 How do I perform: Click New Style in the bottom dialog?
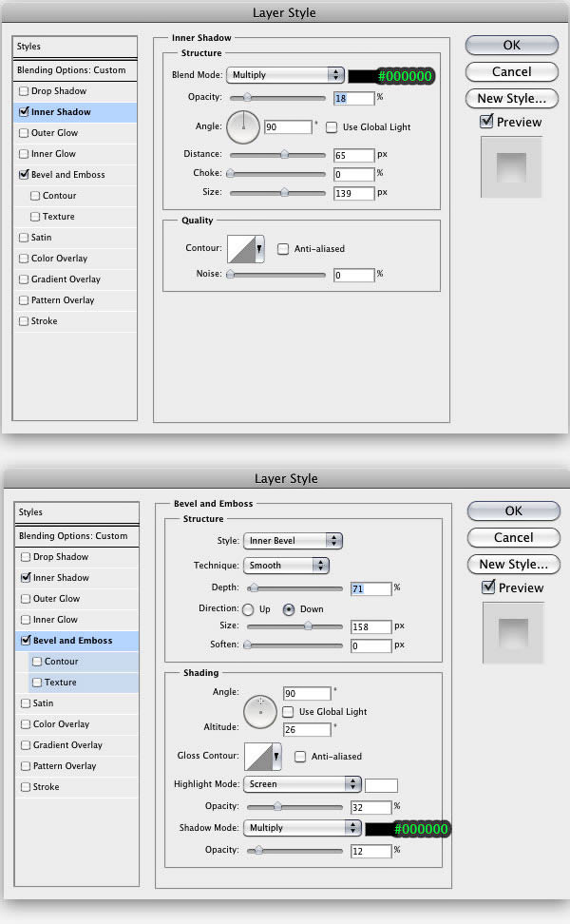[513, 564]
